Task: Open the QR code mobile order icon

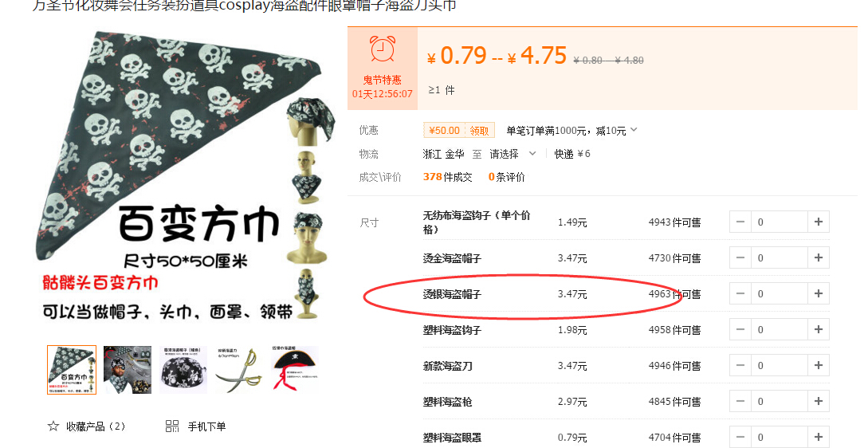Action: point(172,426)
